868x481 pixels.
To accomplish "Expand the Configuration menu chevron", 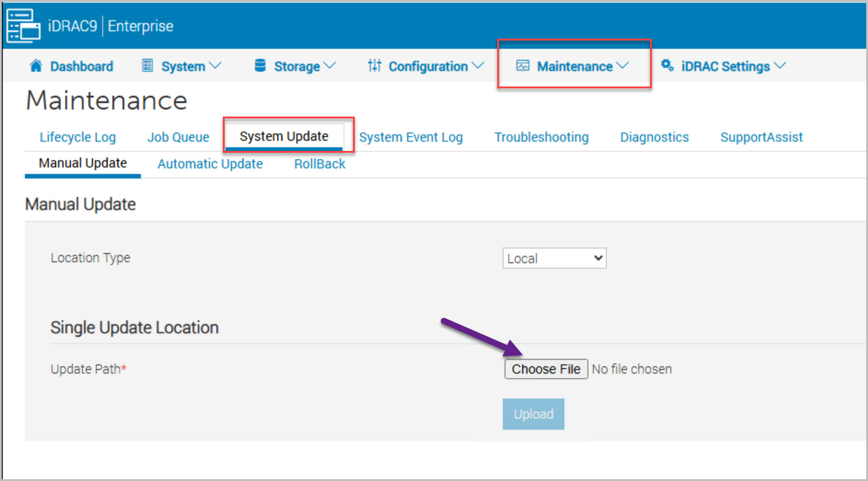I will [478, 66].
